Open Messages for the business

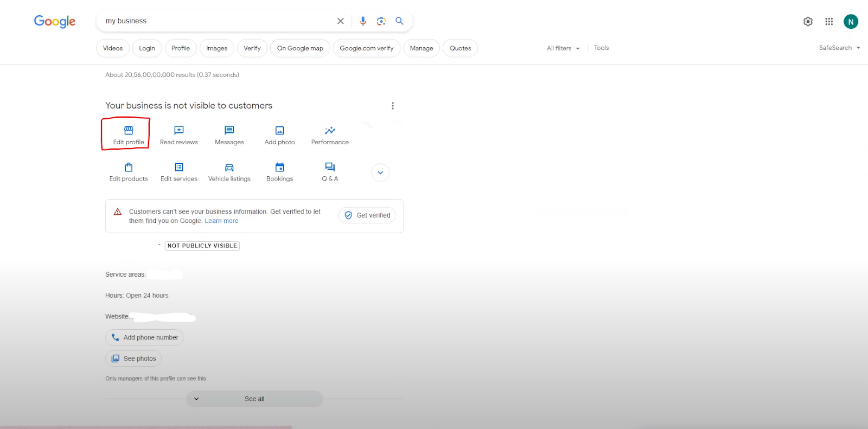(x=229, y=136)
